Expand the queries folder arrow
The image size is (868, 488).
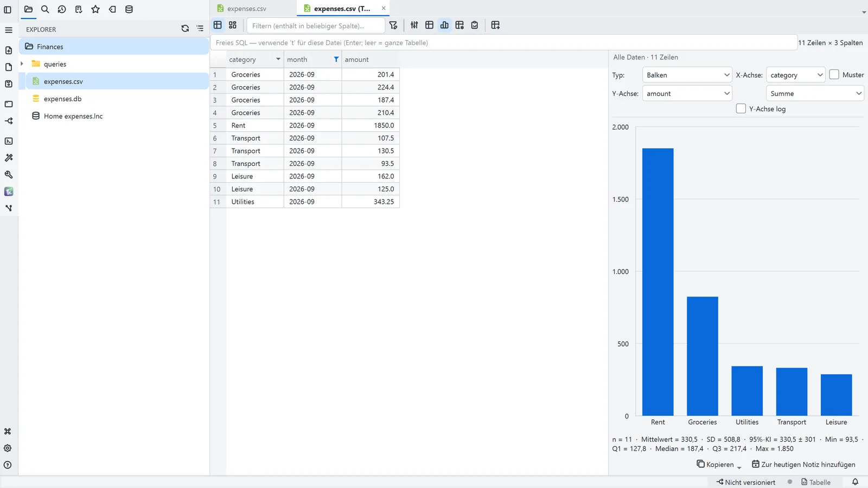pyautogui.click(x=22, y=64)
